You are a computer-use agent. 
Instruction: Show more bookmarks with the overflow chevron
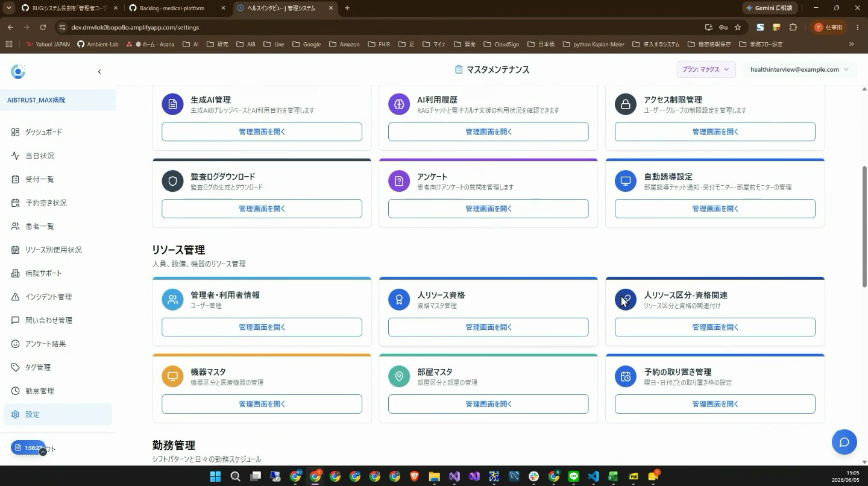pos(851,44)
